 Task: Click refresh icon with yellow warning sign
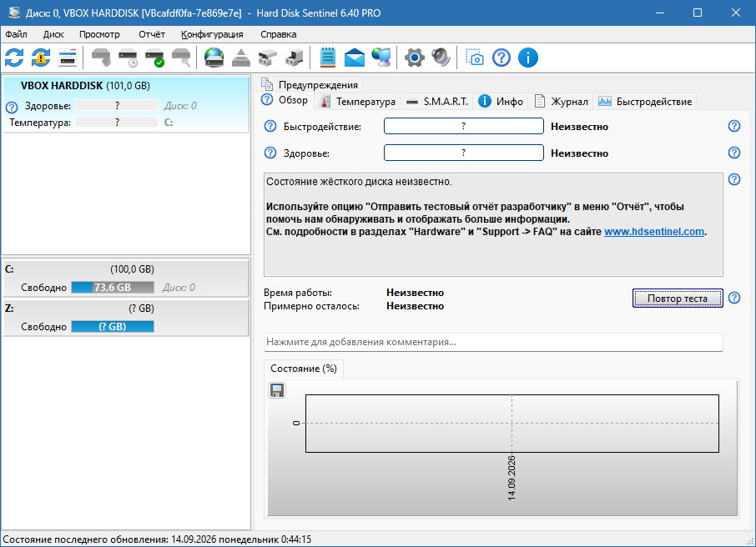pyautogui.click(x=41, y=58)
